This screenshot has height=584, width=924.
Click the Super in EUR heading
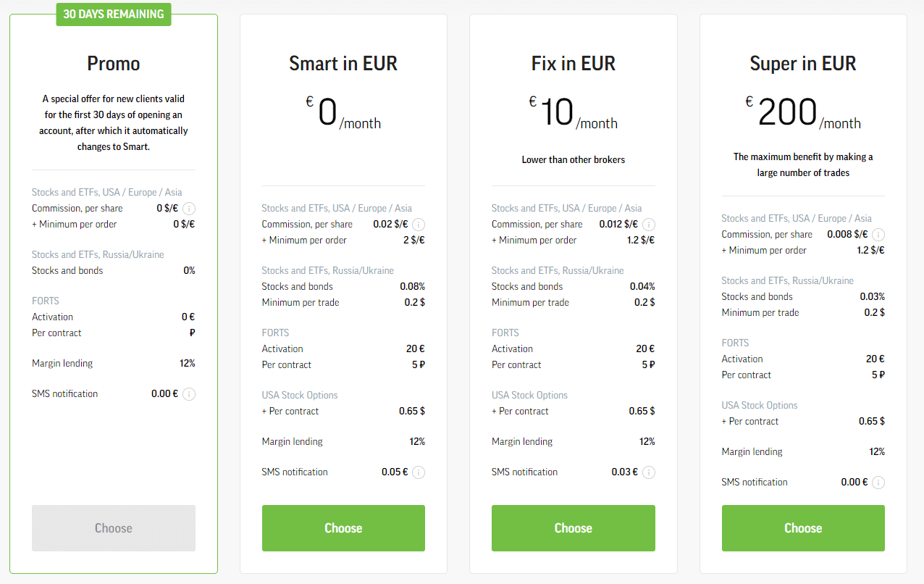point(803,64)
